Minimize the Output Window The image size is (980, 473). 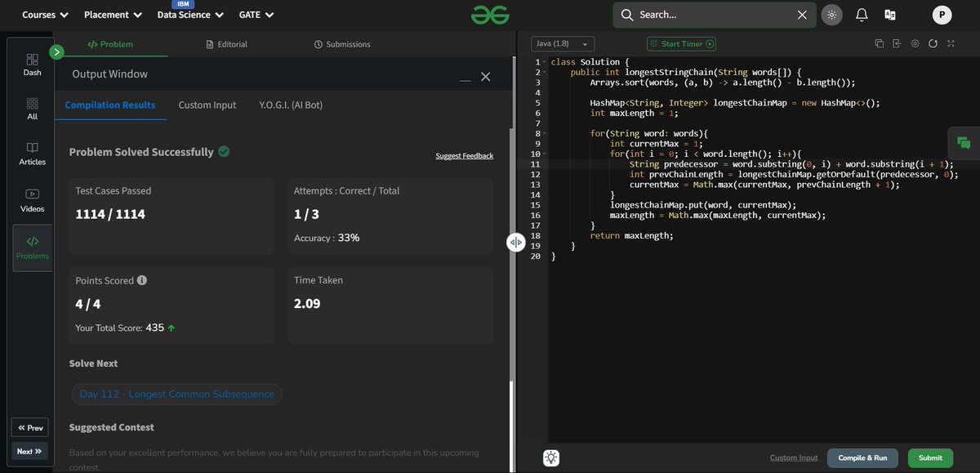point(465,79)
